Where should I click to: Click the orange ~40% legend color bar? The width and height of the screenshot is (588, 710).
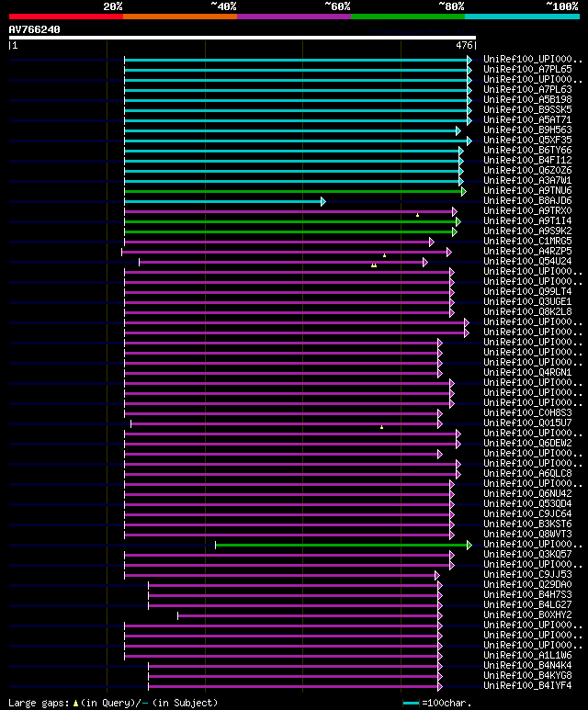[x=180, y=17]
